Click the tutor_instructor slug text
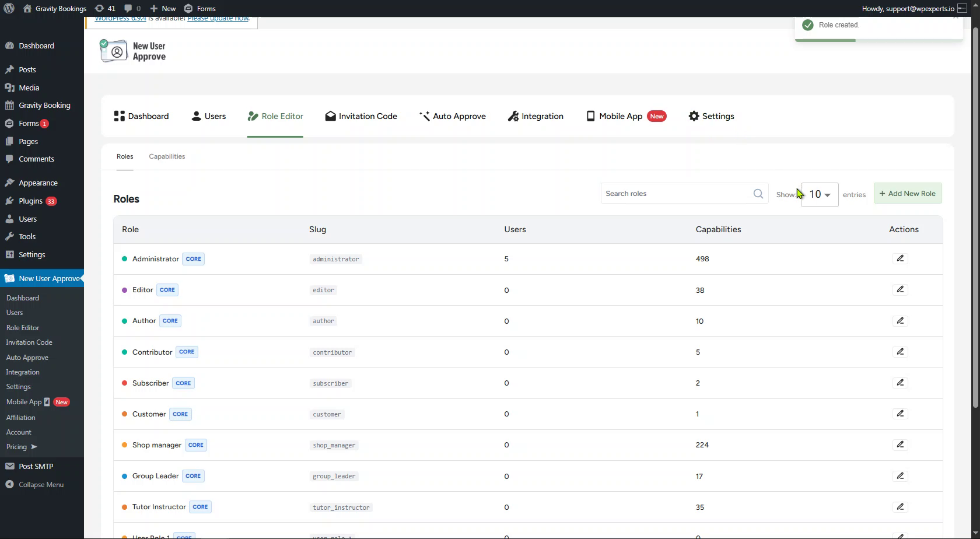The width and height of the screenshot is (980, 539). pyautogui.click(x=341, y=508)
